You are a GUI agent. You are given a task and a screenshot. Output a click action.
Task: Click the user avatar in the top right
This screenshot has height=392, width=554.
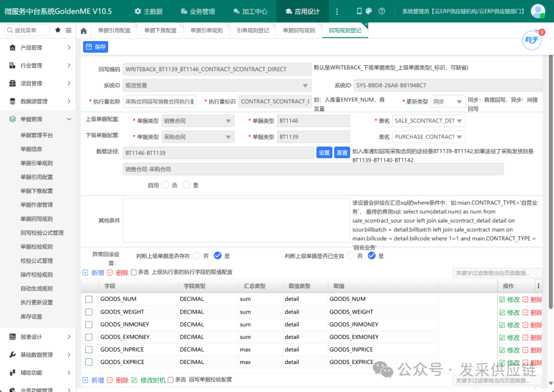[x=538, y=10]
